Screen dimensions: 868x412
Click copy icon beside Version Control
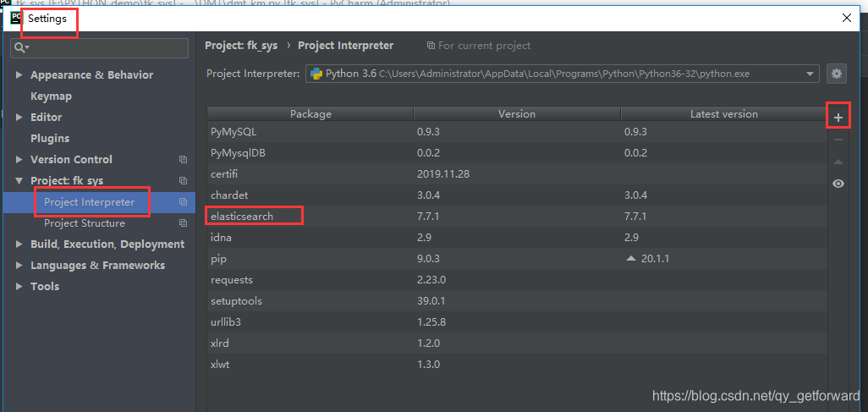183,160
